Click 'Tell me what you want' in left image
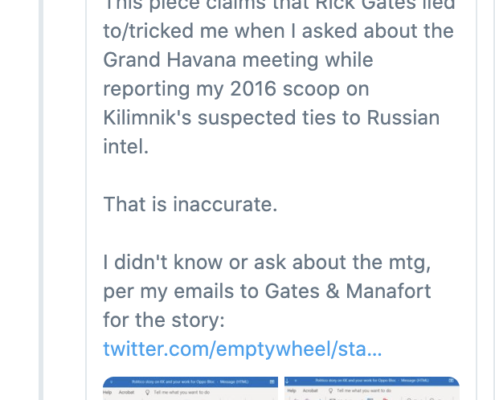Viewport: 495px width, 400px height. click(182, 392)
